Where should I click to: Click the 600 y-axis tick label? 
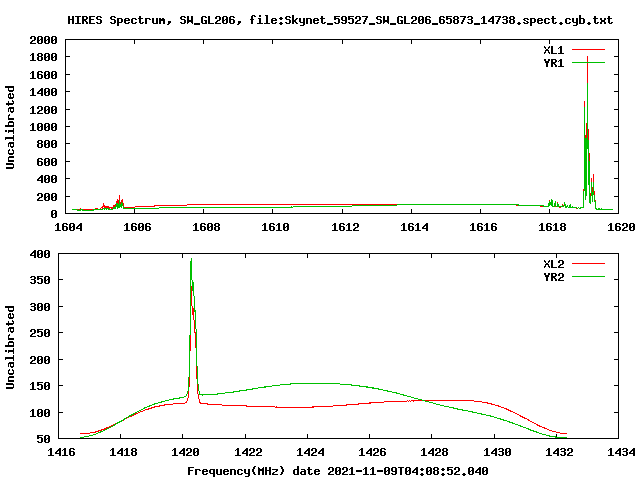[47, 162]
